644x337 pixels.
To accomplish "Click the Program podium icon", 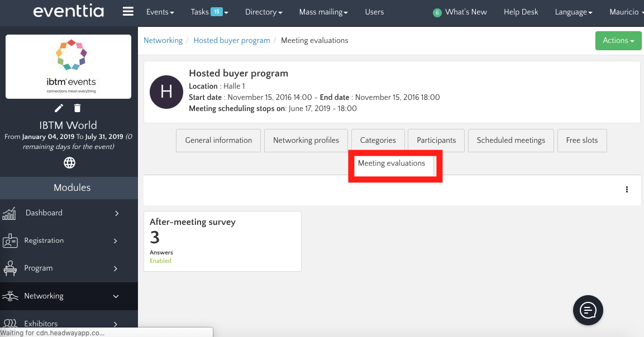I will (x=10, y=268).
